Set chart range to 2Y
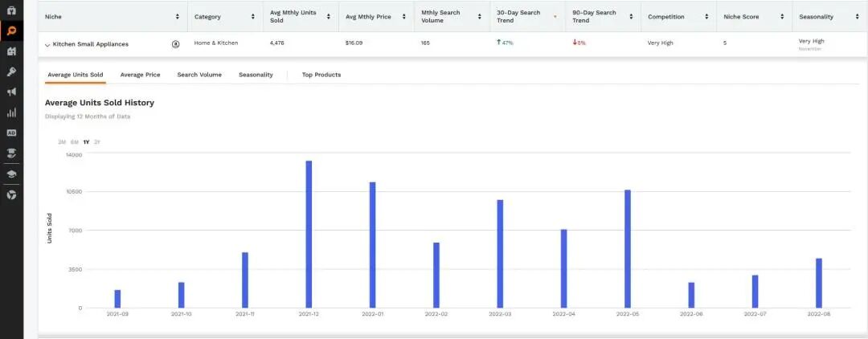868x339 pixels. click(97, 142)
